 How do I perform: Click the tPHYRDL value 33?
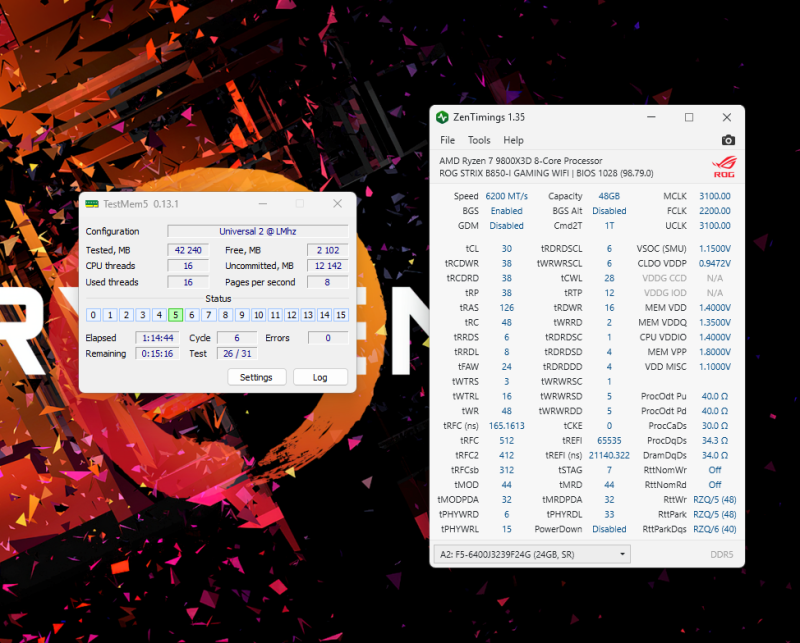point(609,514)
